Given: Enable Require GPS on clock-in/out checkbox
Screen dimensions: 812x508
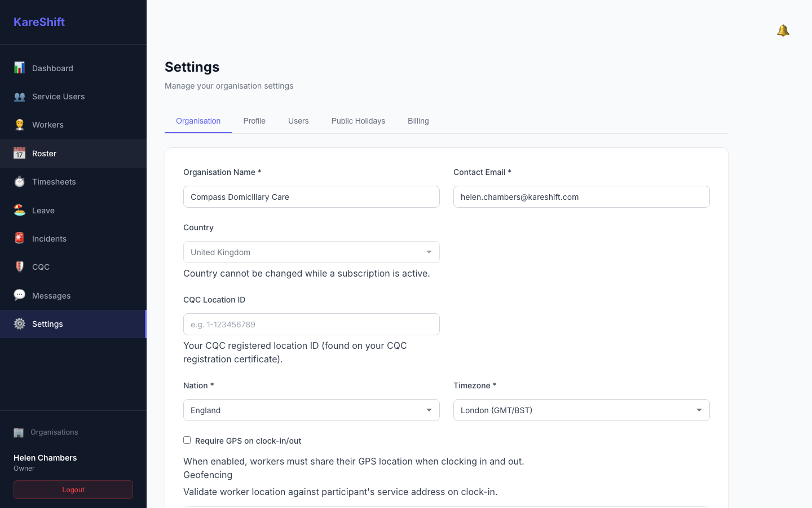Looking at the screenshot, I should (187, 440).
